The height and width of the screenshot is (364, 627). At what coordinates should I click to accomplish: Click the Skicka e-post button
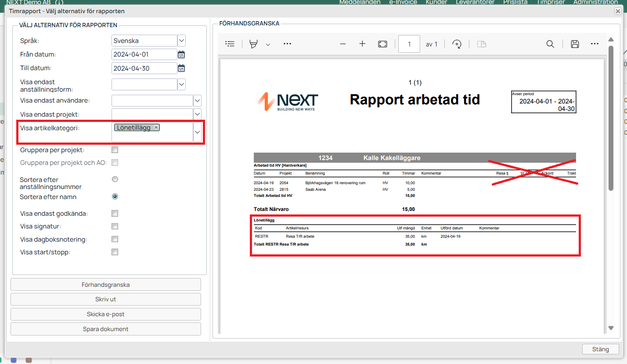tap(105, 314)
